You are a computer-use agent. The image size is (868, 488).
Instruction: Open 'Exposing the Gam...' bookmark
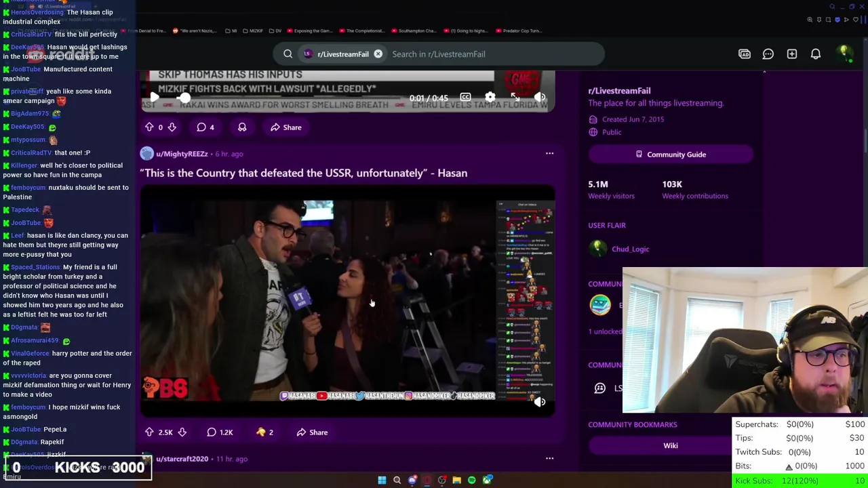point(309,30)
